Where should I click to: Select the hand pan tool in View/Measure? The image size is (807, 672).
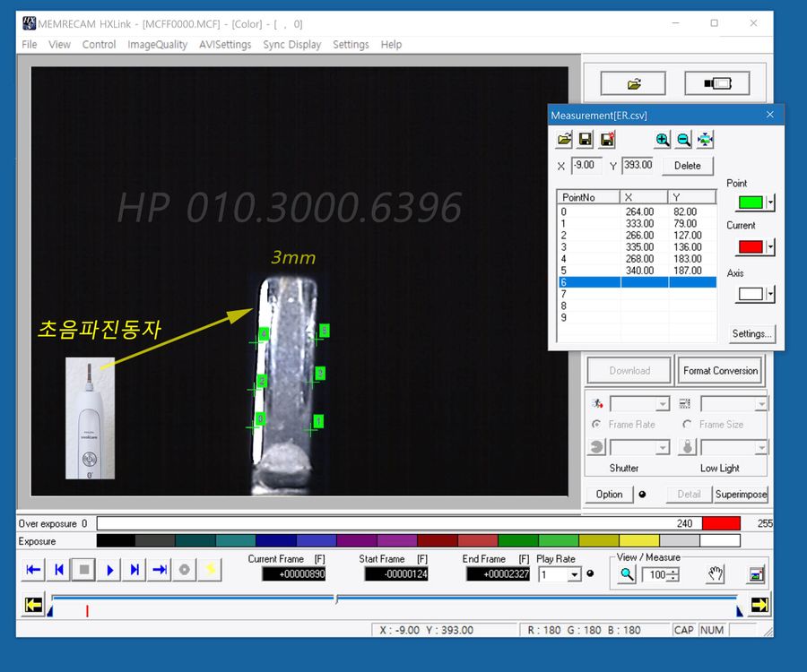coord(715,573)
